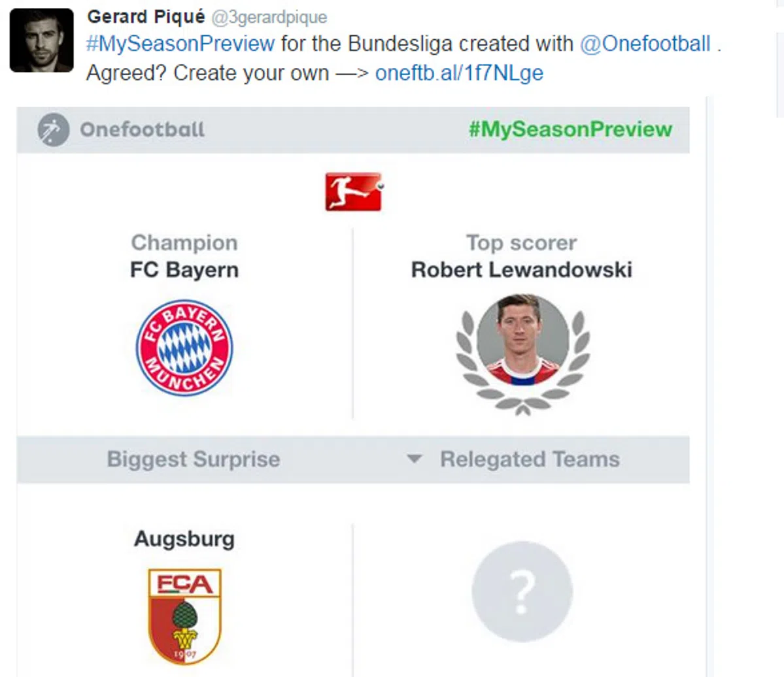Expand the Relegated Teams dropdown arrow
Image resolution: width=784 pixels, height=677 pixels.
tap(414, 459)
